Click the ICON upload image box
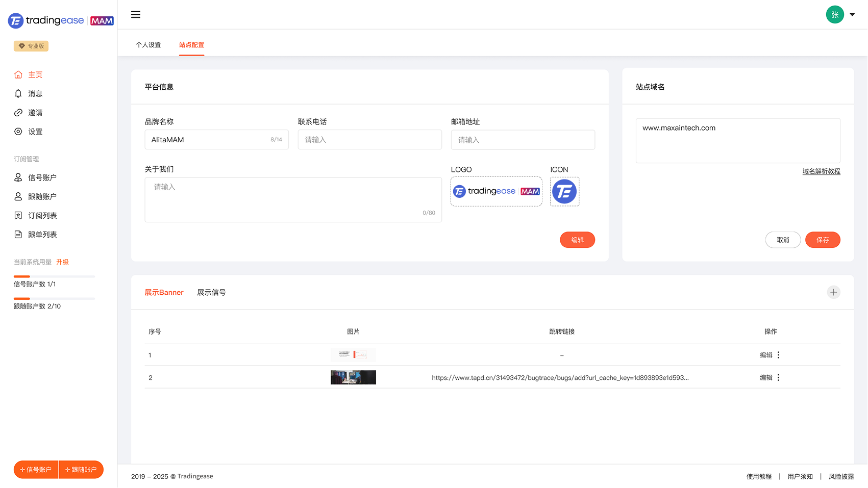This screenshot has width=868, height=488. point(564,192)
